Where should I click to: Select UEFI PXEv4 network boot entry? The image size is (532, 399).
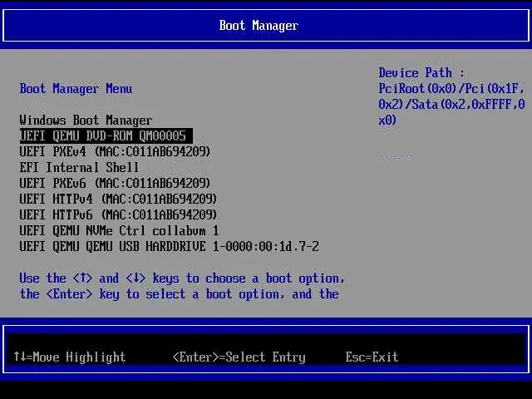pyautogui.click(x=115, y=151)
